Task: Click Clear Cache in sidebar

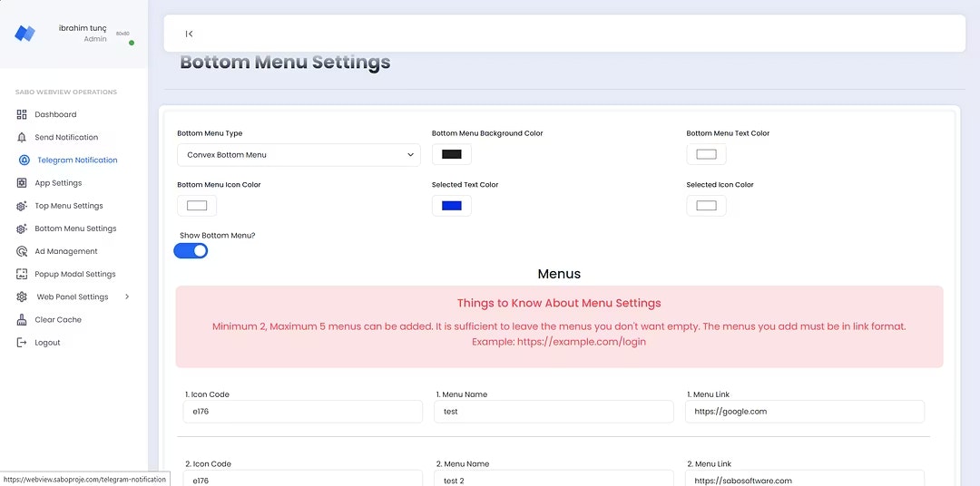Action: [x=58, y=320]
